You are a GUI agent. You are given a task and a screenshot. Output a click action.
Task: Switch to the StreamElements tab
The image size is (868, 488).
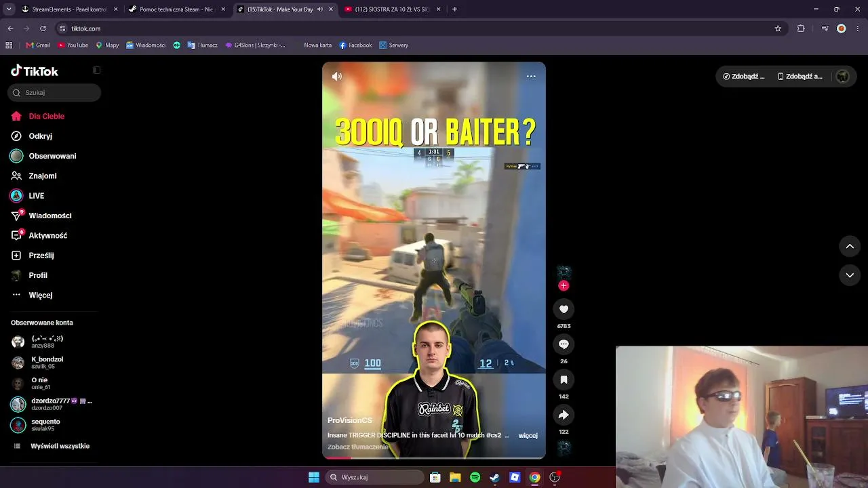click(x=70, y=9)
